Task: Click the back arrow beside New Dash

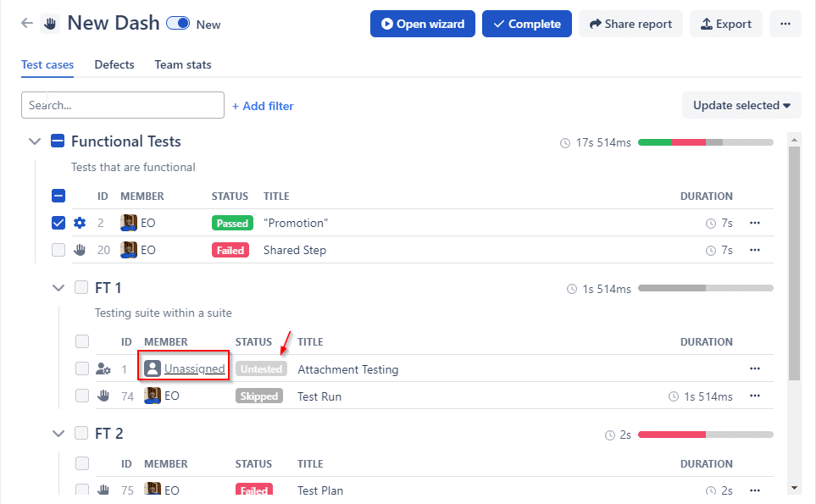Action: (26, 24)
